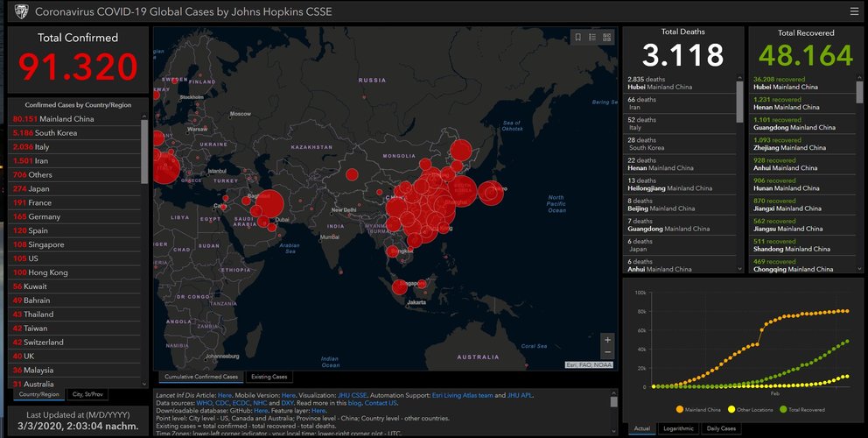The image size is (868, 438).
Task: Open the JHU APL link
Action: pyautogui.click(x=520, y=395)
